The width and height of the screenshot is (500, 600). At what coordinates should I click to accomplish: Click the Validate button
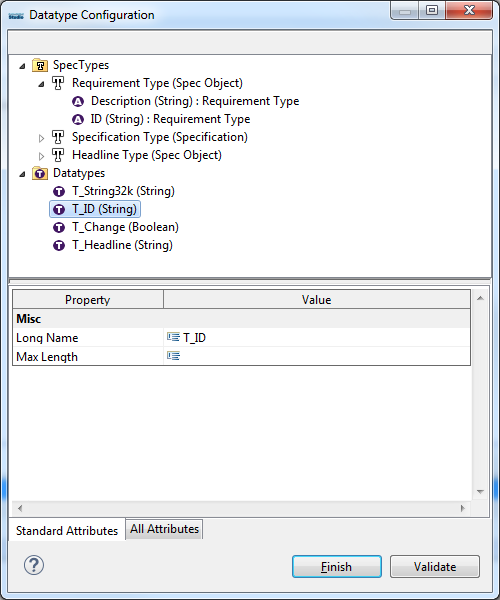tap(435, 566)
